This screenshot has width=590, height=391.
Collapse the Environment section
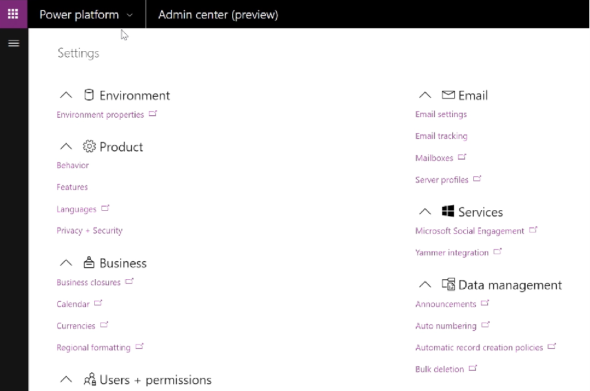tap(66, 95)
